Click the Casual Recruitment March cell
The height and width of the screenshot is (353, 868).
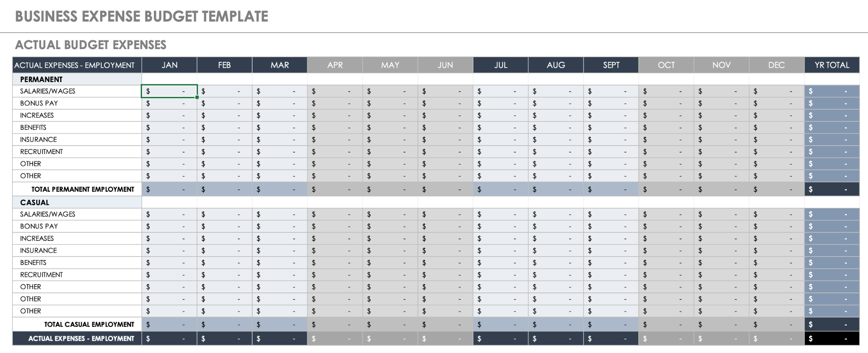pyautogui.click(x=280, y=275)
